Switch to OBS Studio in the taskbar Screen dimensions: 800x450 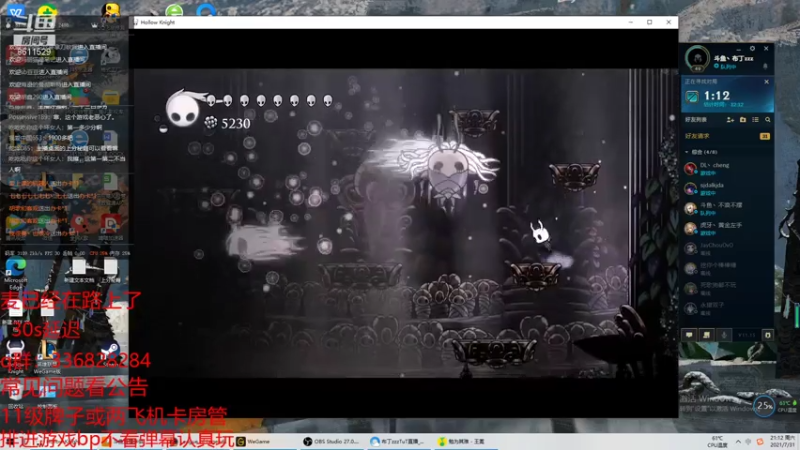pyautogui.click(x=332, y=442)
